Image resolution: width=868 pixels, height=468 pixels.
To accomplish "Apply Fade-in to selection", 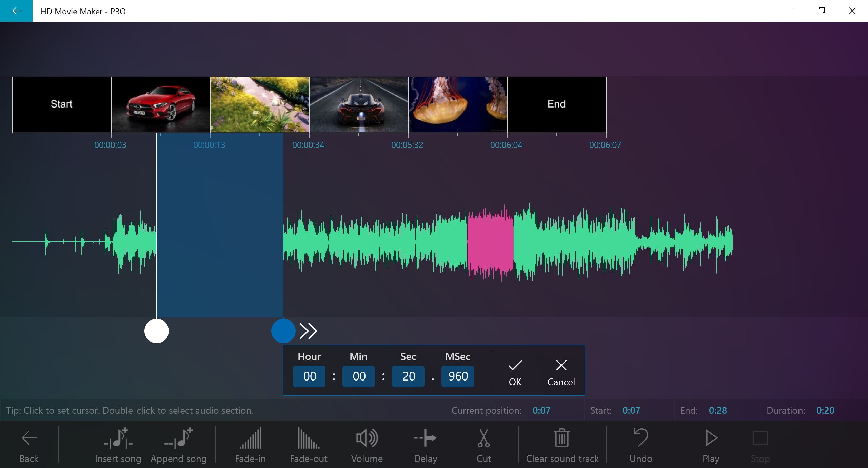I will pos(250,445).
